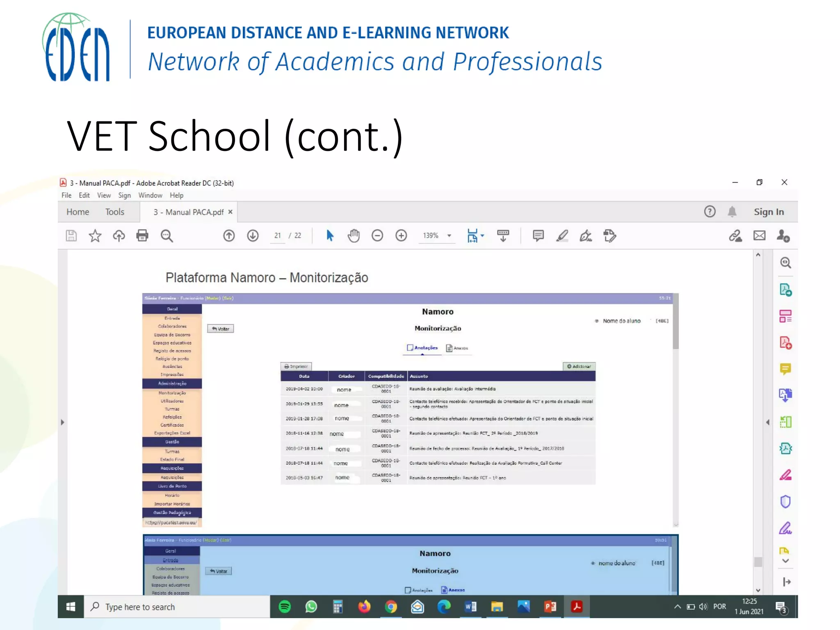Go to previous page arrow icon
The image size is (840, 630).
click(x=229, y=236)
